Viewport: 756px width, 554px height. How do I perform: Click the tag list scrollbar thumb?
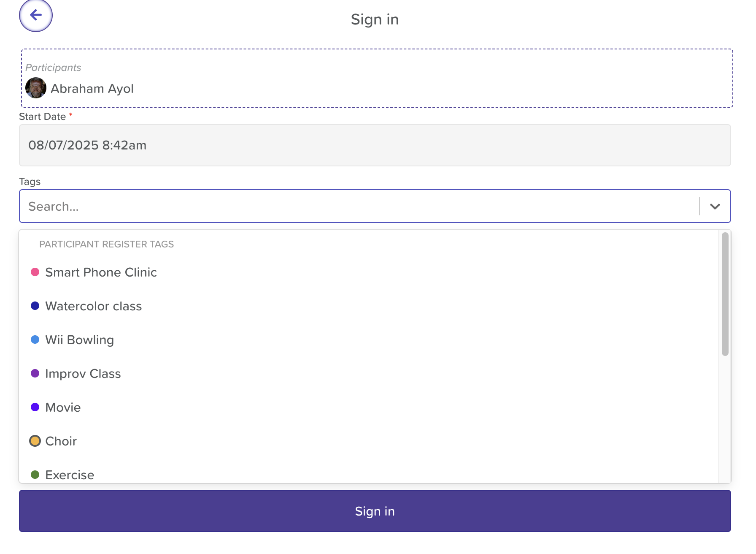(725, 294)
